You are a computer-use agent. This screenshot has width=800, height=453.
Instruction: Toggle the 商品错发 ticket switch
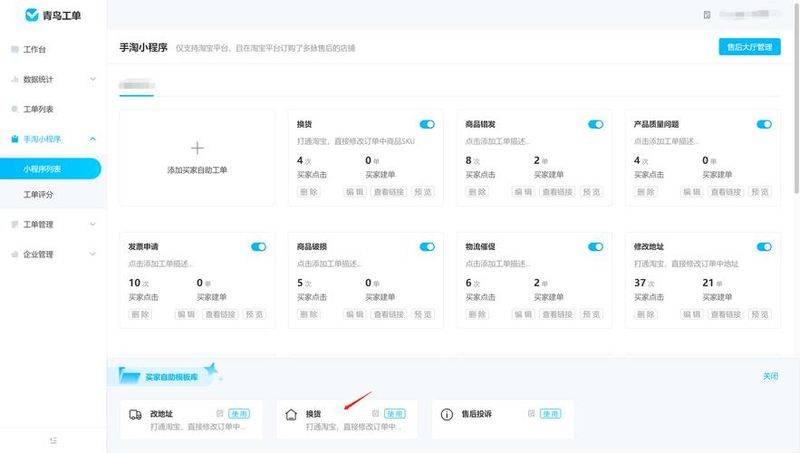[x=595, y=124]
